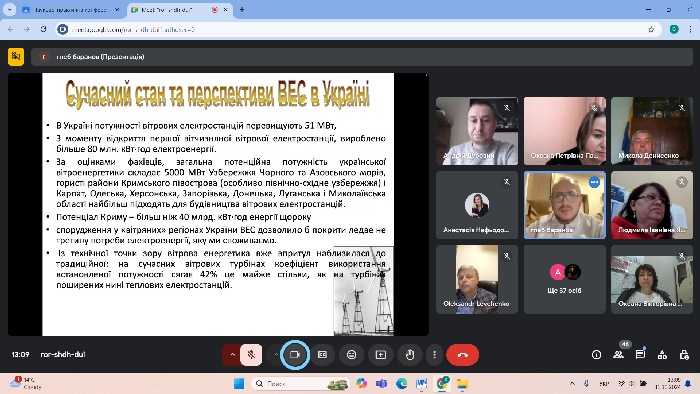The height and width of the screenshot is (394, 700).
Task: Expand audio settings arrow beside microphone
Action: [x=232, y=355]
